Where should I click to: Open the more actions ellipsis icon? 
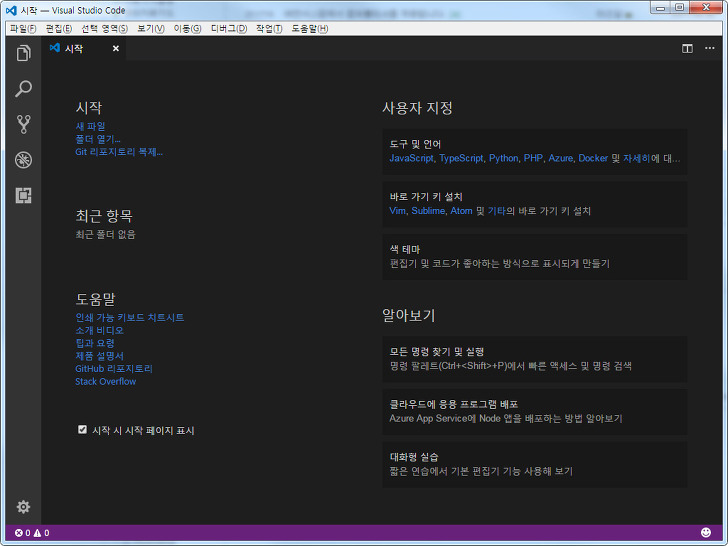point(709,48)
